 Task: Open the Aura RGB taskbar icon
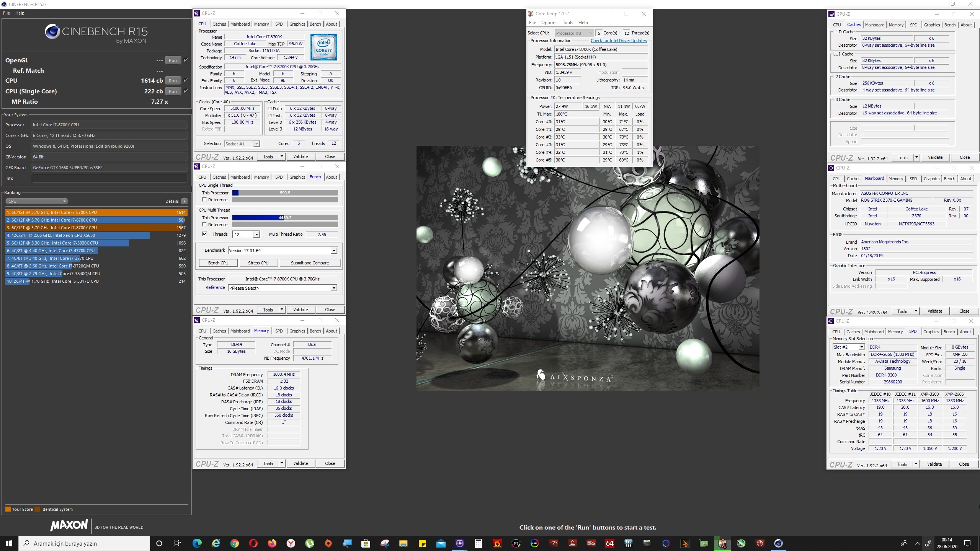(x=535, y=543)
